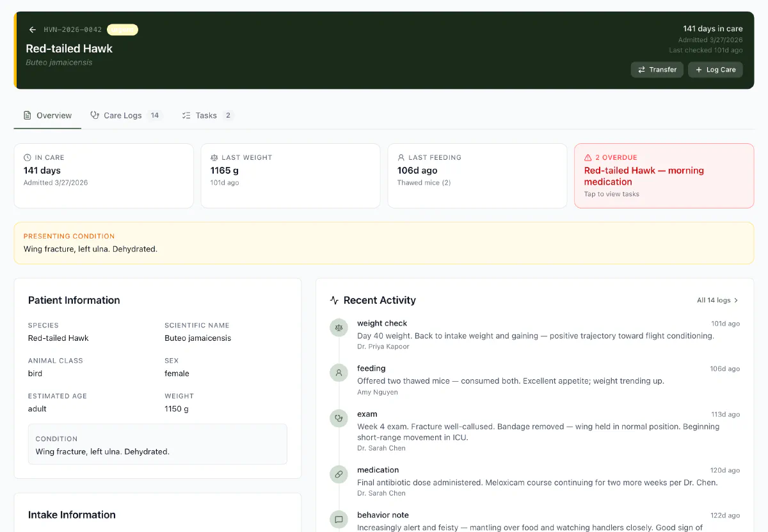Click the "113d ago" timestamp on the exam
The image size is (768, 532).
pos(726,414)
